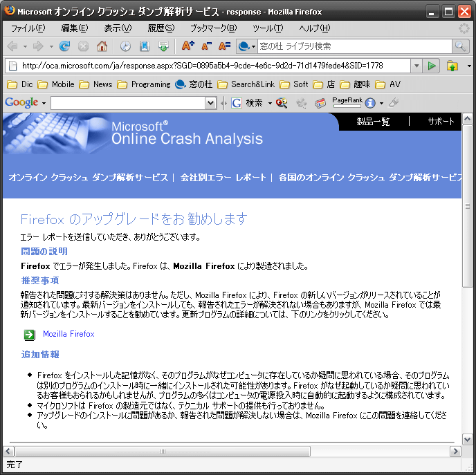This screenshot has height=475, width=476.
Task: Click the PageRank info icon
Action: tap(370, 103)
